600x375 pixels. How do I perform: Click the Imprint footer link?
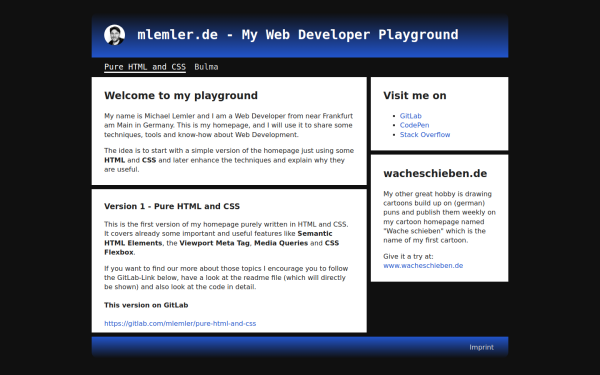tap(481, 347)
